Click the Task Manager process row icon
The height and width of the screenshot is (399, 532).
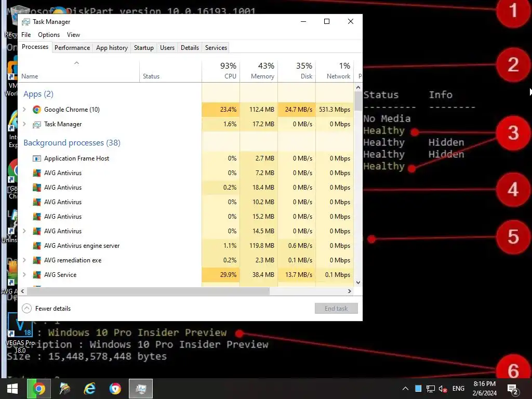37,124
